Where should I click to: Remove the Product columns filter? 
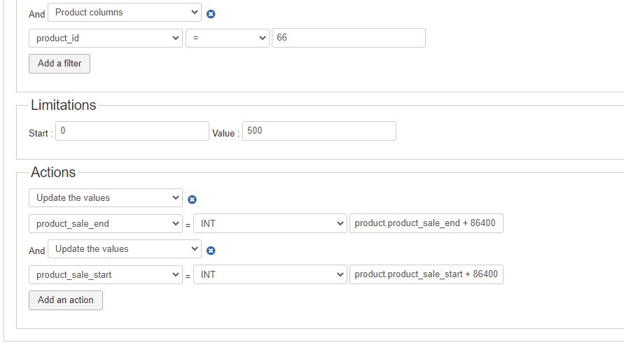click(x=211, y=14)
